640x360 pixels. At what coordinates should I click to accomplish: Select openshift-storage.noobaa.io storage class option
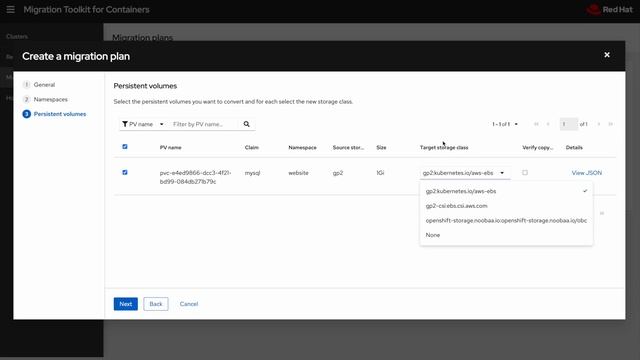coord(506,220)
